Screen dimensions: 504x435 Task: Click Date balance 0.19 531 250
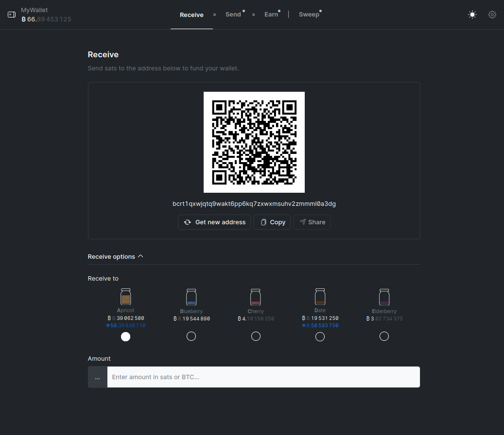(320, 318)
